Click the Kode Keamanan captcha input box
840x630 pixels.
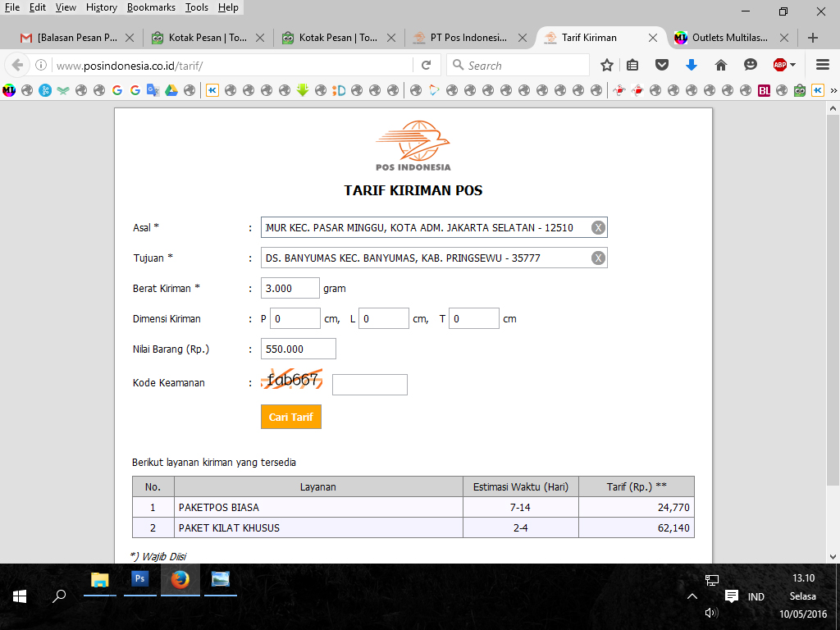370,385
